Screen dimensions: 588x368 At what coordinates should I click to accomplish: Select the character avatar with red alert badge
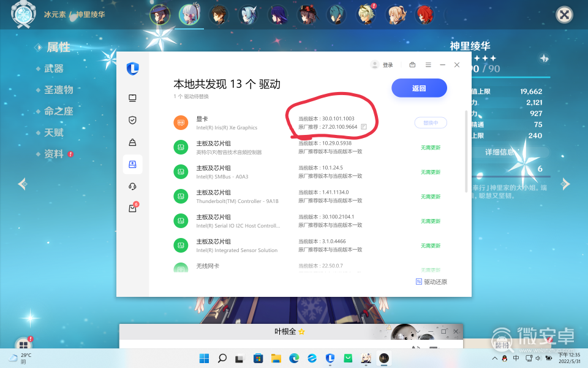pyautogui.click(x=366, y=15)
